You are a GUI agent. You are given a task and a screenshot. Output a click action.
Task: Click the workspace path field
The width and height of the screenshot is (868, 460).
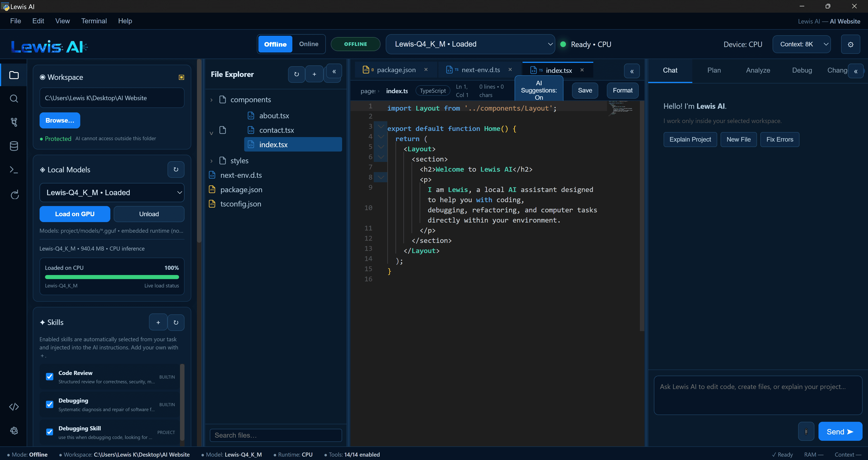point(112,98)
